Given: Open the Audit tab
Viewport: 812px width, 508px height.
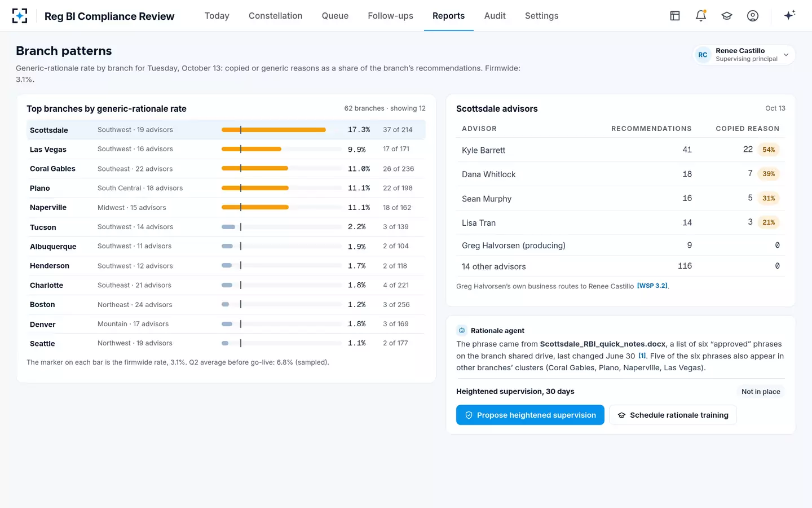Looking at the screenshot, I should [x=495, y=16].
